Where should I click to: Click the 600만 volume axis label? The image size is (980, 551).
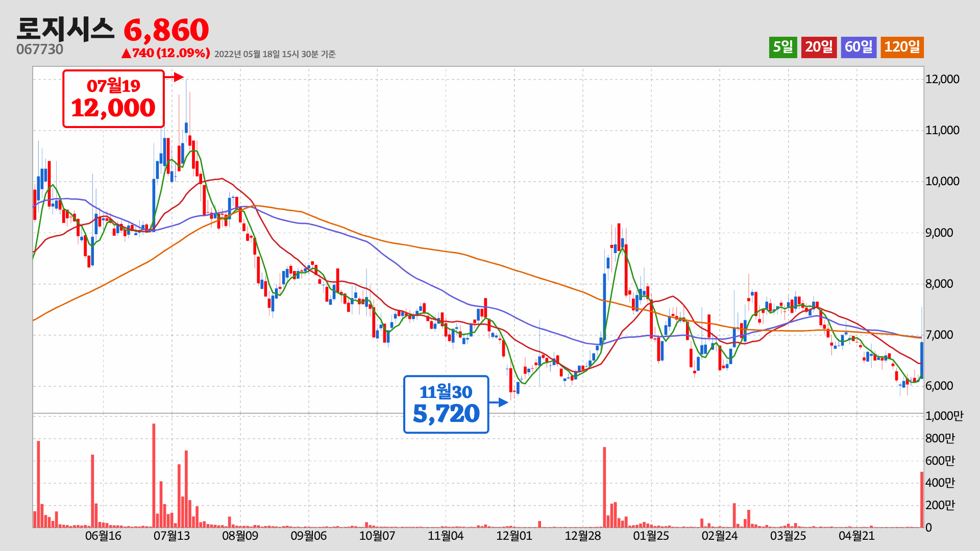pyautogui.click(x=940, y=461)
